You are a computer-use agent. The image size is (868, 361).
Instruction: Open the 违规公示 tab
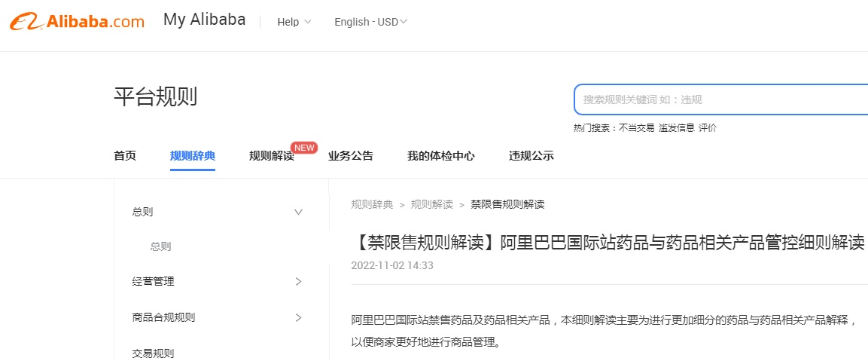531,156
